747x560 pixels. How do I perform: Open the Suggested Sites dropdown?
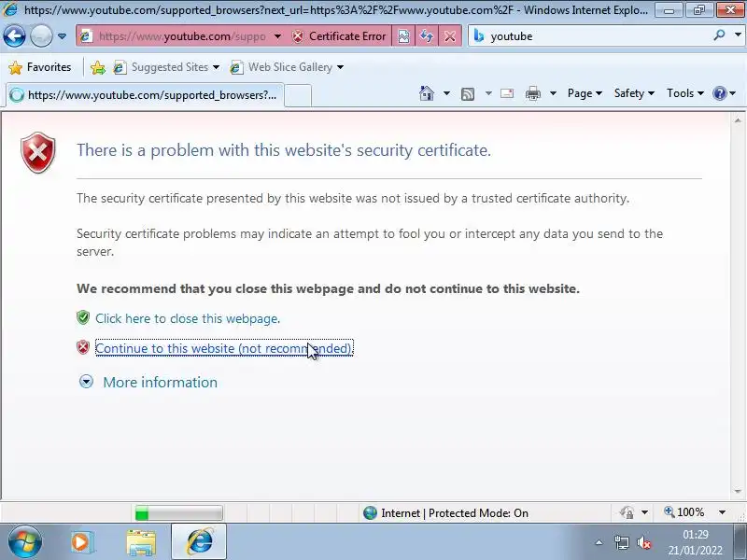click(167, 67)
